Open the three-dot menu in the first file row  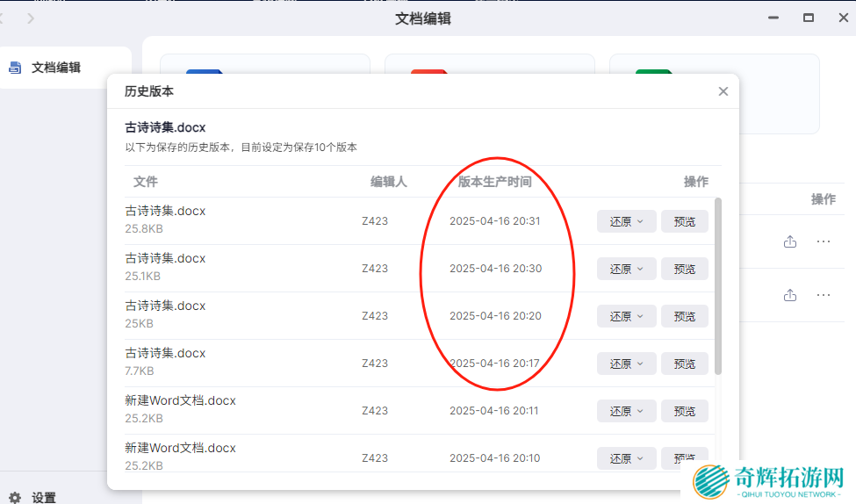point(824,241)
